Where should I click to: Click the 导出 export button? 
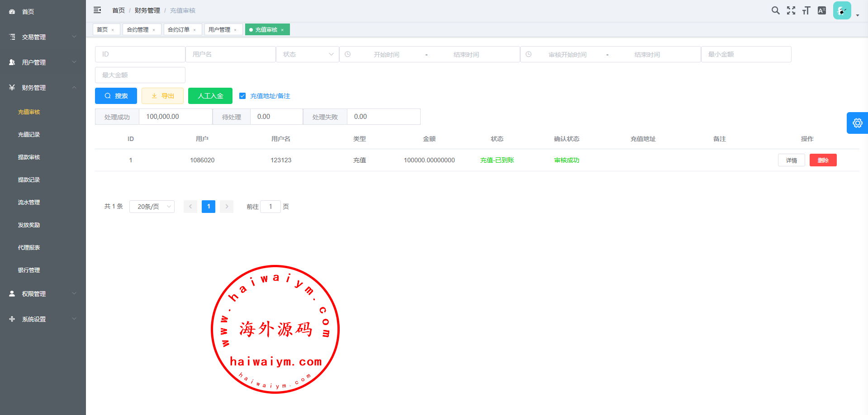pos(162,96)
